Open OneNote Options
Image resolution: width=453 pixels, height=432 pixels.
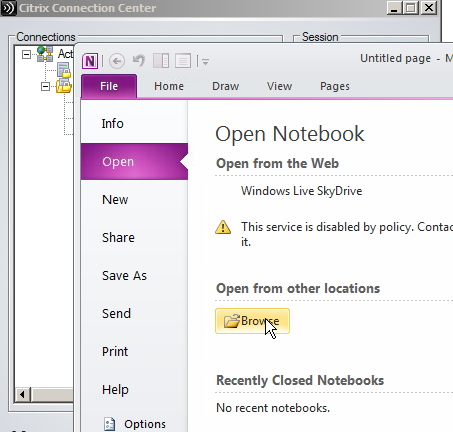coord(134,424)
